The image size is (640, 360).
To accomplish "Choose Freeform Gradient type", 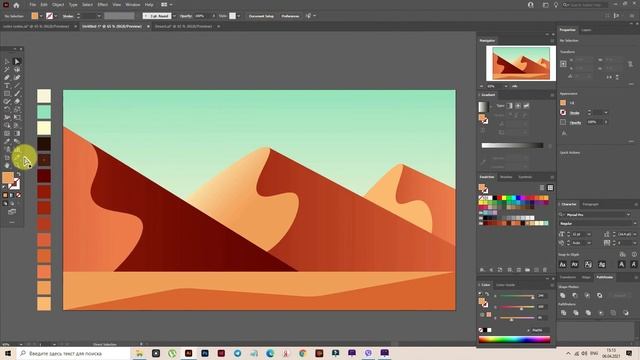I will coord(527,106).
